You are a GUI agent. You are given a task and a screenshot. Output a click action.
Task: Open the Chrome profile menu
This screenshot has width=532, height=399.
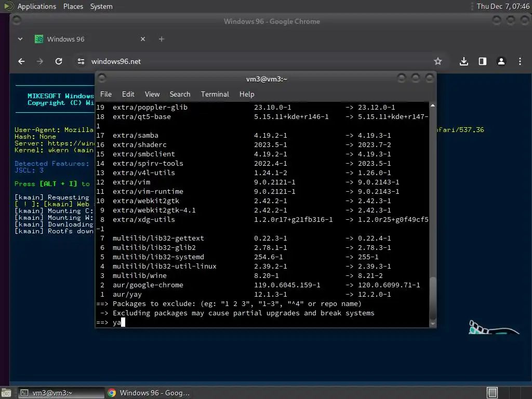click(x=501, y=61)
